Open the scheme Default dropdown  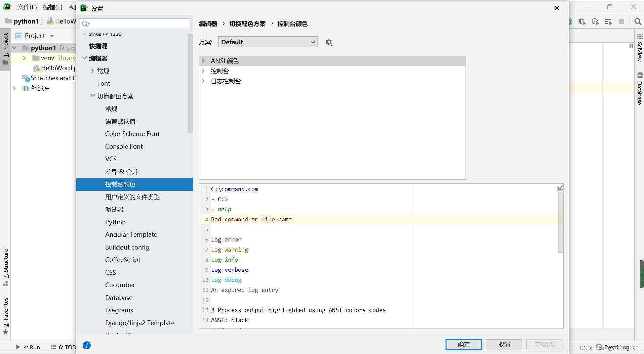pyautogui.click(x=268, y=42)
